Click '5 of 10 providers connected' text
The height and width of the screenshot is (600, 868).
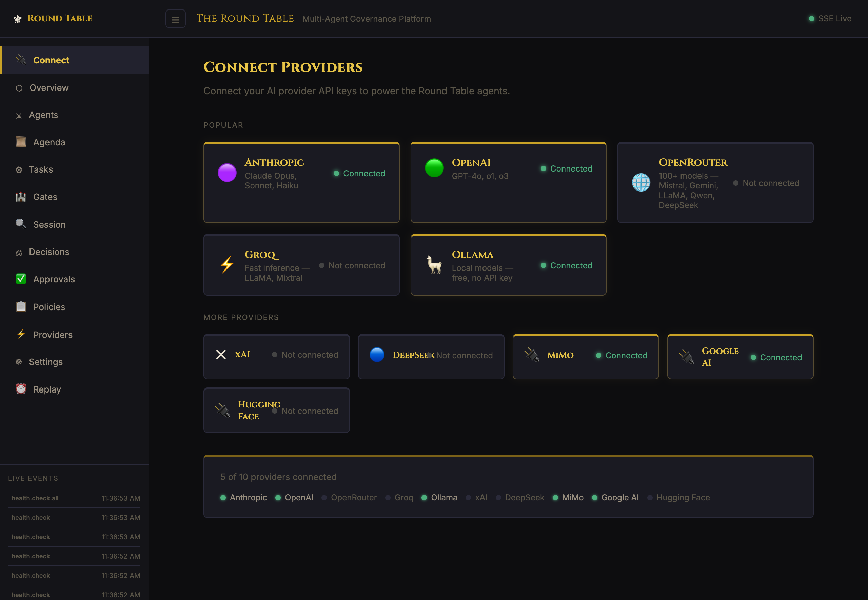coord(278,477)
